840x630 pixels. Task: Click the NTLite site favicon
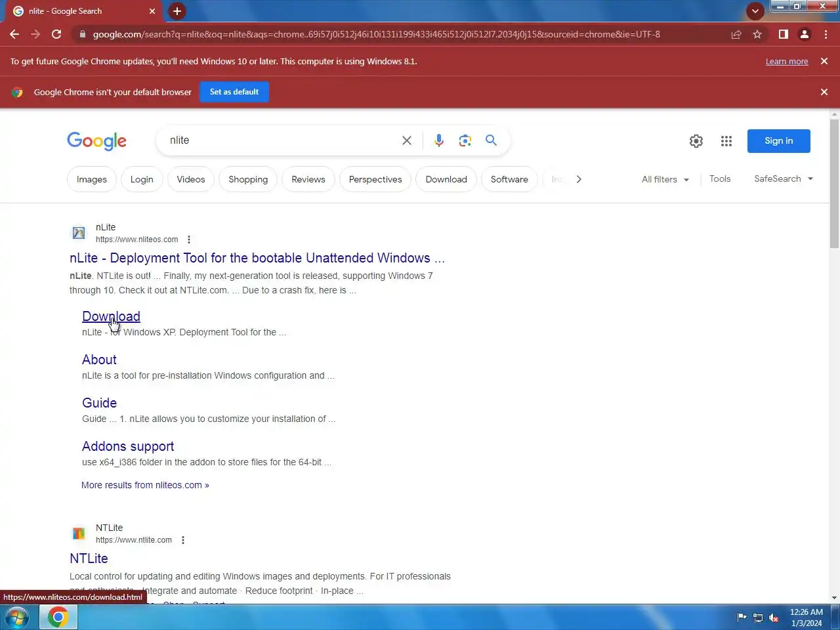[79, 534]
